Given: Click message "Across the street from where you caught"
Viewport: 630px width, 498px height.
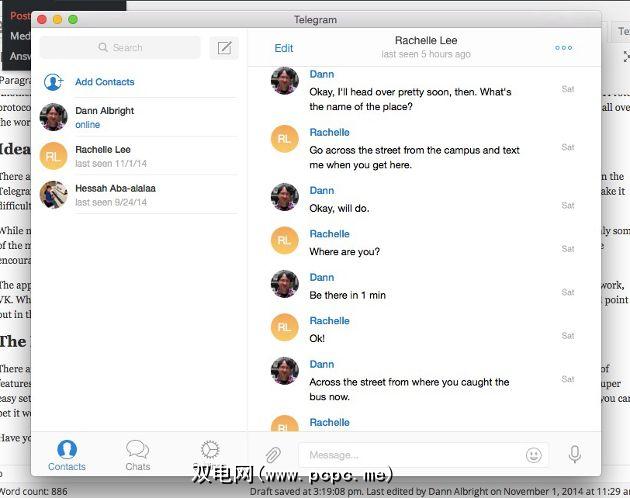Looking at the screenshot, I should tap(409, 389).
